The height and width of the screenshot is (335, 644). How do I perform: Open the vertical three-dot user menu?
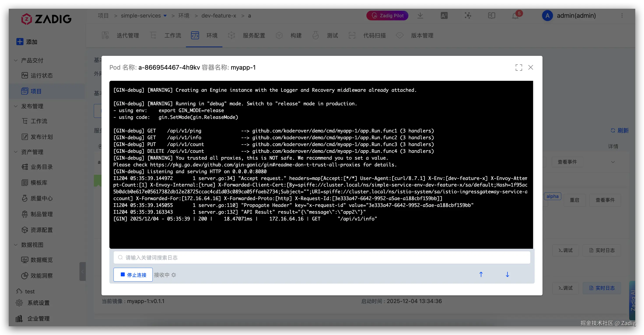coord(622,16)
